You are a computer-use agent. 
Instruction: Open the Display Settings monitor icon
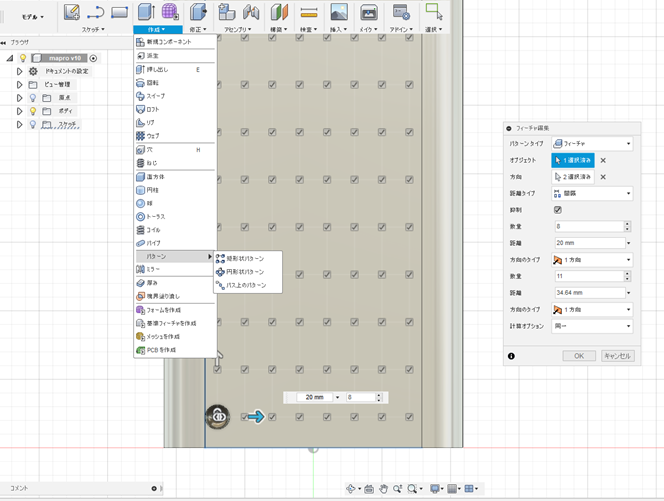(434, 489)
